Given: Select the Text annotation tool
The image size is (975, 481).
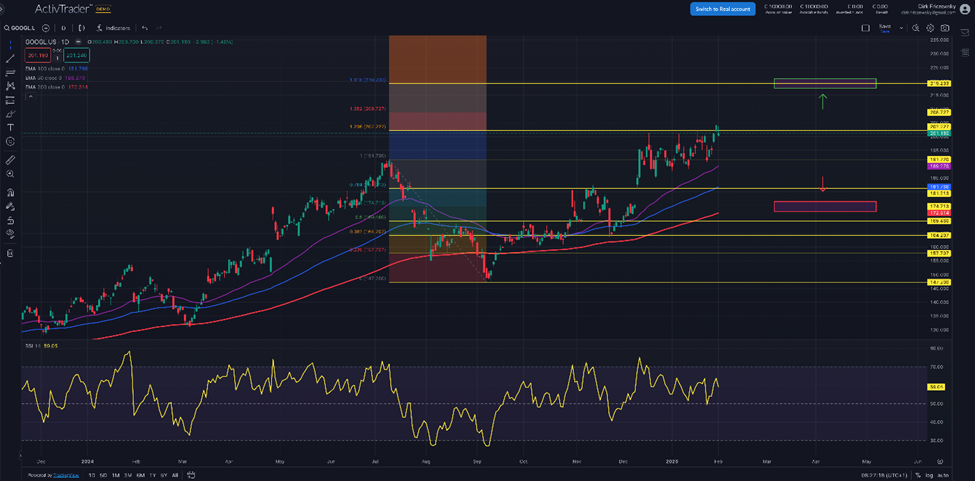Looking at the screenshot, I should 11,127.
